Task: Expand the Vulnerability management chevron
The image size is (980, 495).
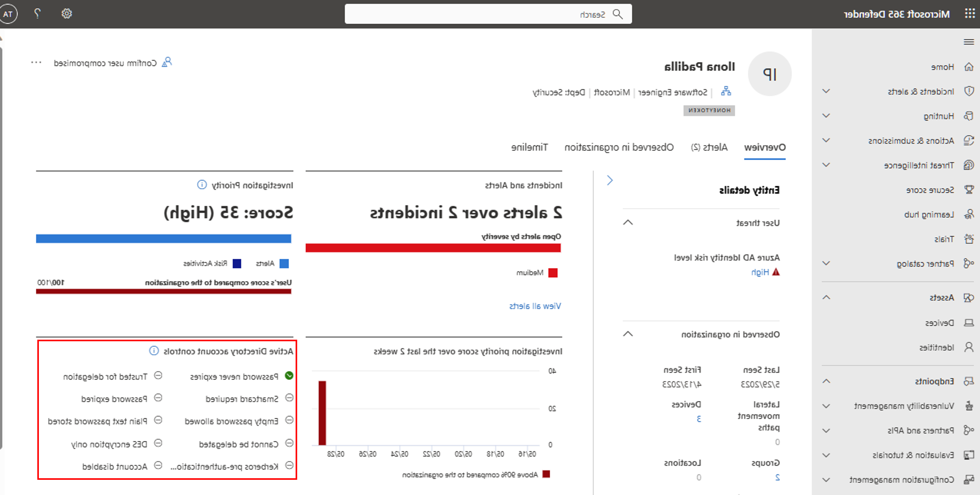Action: (x=826, y=406)
